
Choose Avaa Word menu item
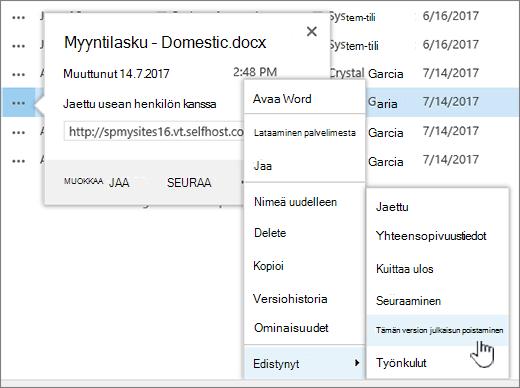pyautogui.click(x=305, y=99)
